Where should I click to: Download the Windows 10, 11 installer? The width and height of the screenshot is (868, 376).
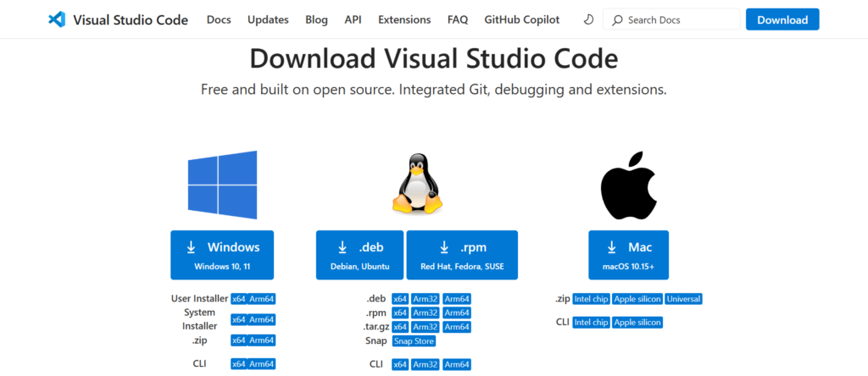pos(222,255)
